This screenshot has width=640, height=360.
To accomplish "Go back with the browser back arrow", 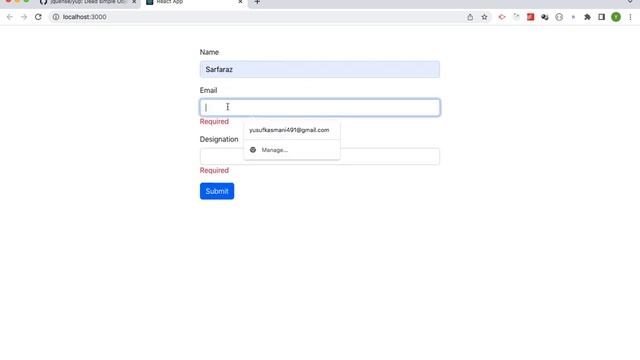I will click(9, 17).
